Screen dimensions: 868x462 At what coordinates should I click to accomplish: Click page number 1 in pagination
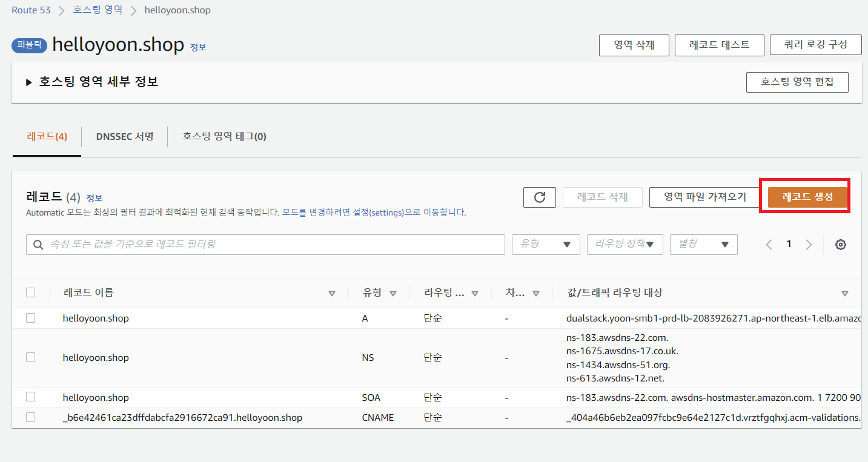789,244
